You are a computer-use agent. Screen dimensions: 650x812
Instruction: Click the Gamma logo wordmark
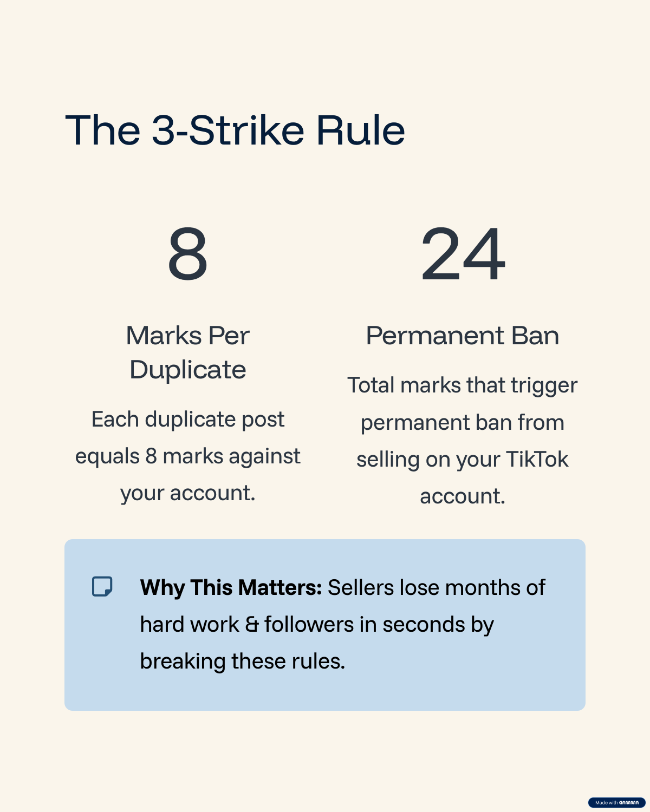tap(629, 803)
